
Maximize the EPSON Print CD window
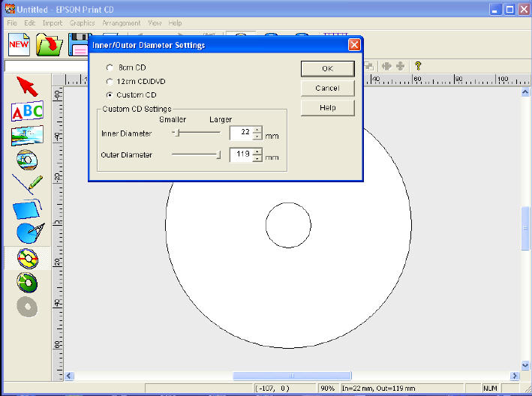click(x=509, y=10)
